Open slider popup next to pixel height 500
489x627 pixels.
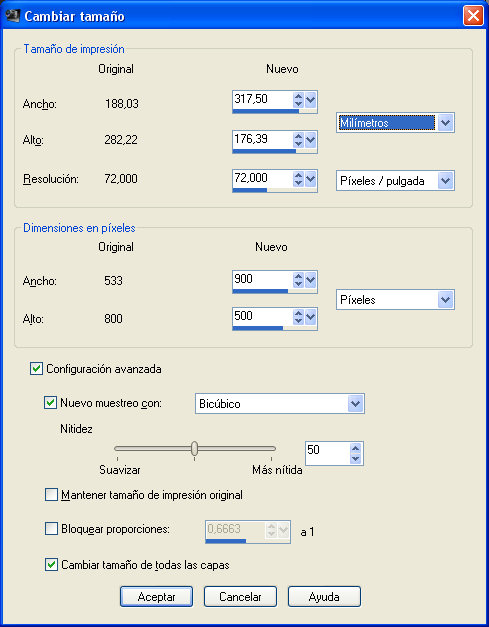(311, 317)
